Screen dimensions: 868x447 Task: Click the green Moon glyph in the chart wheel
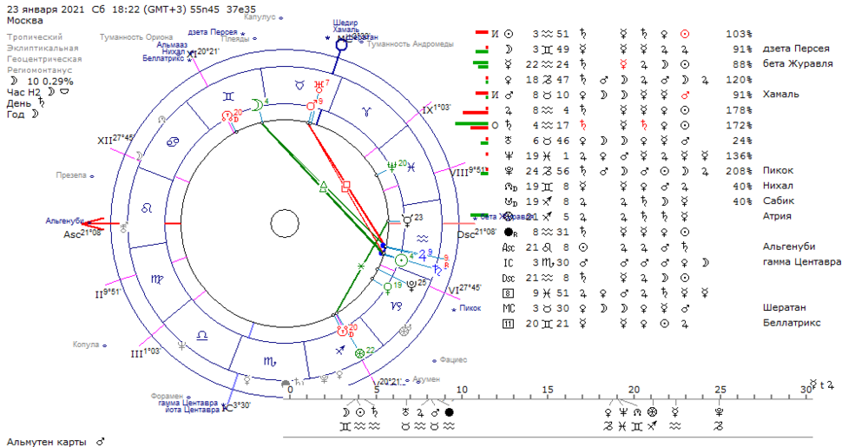(256, 104)
